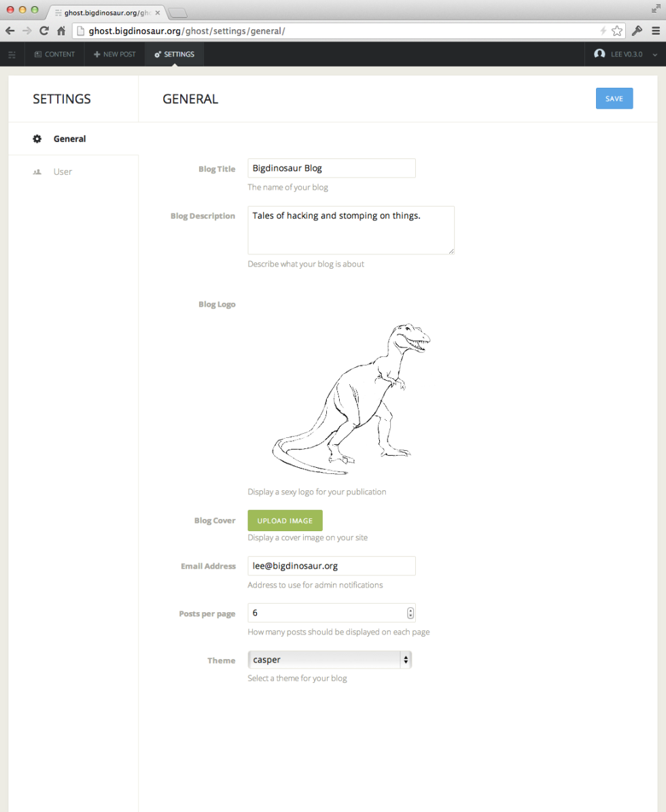Click the browser home icon

60,31
